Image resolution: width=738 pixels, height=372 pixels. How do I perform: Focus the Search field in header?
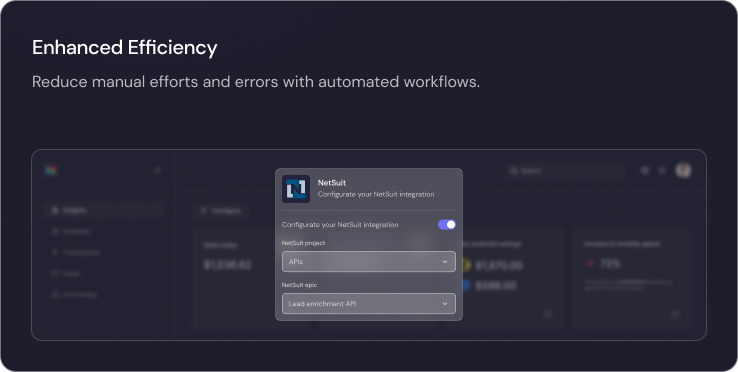[x=564, y=170]
